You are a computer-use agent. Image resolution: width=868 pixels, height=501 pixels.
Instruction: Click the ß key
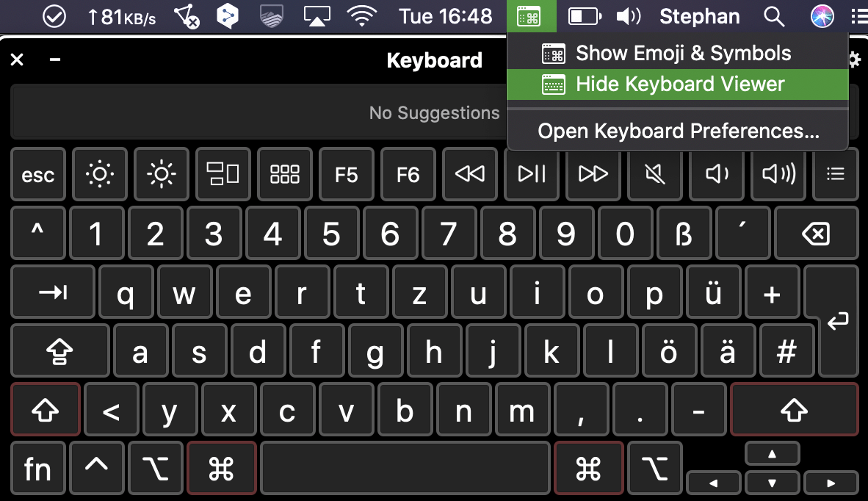click(x=684, y=233)
